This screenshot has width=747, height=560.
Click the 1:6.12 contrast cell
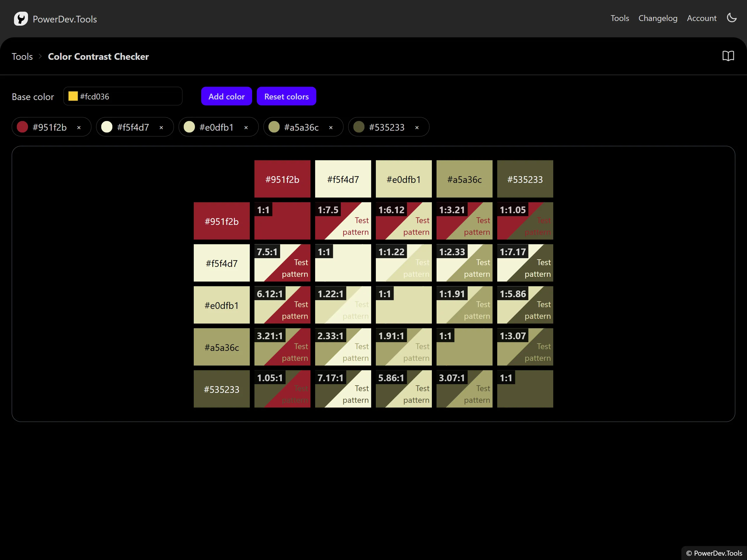404,221
